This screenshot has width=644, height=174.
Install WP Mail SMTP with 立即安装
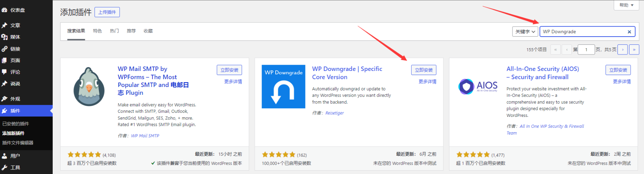click(229, 70)
